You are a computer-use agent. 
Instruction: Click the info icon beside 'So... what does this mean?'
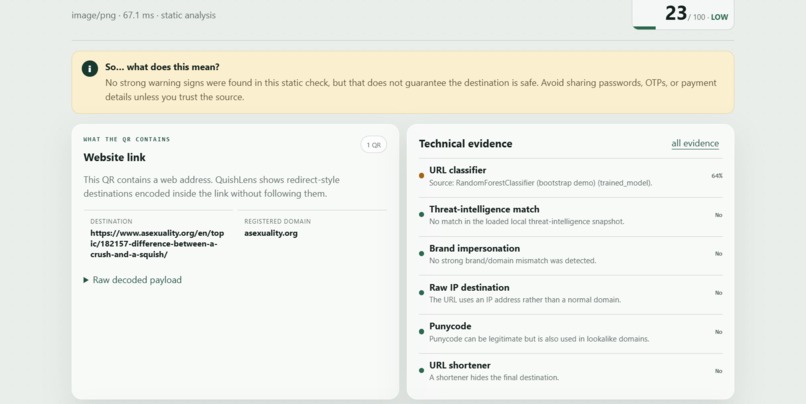(x=89, y=68)
